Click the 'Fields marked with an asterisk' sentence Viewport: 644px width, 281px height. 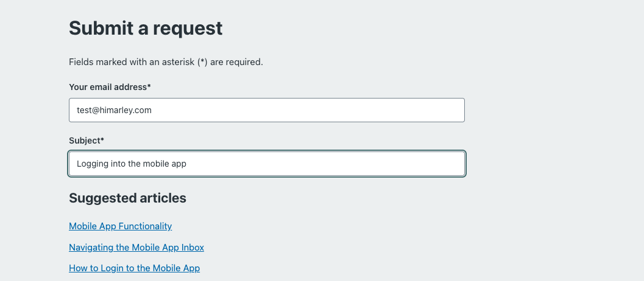pos(166,62)
